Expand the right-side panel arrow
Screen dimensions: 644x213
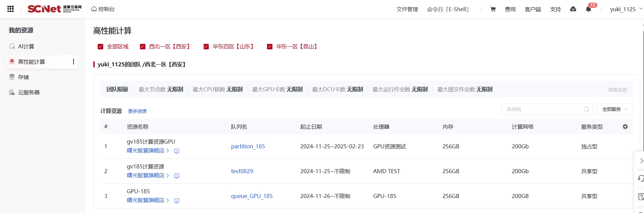pos(641,161)
